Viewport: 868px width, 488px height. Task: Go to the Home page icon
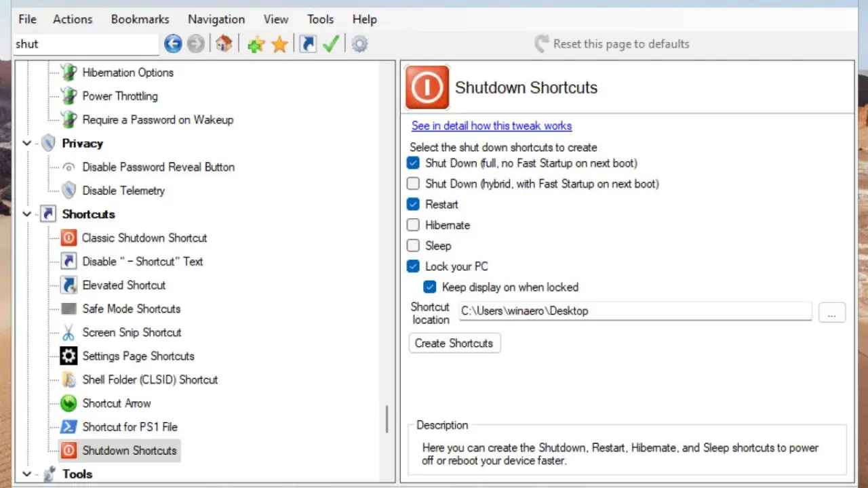(224, 44)
